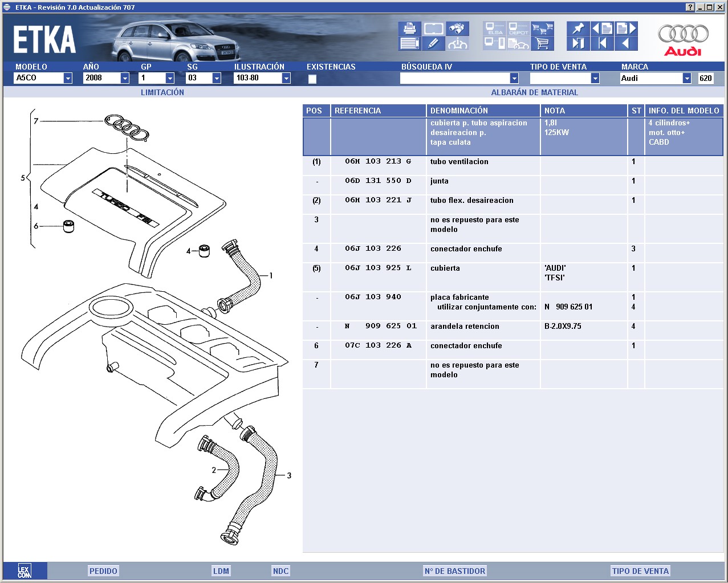Screen dimensions: 728x583
Task: Select part reference 06J 103 925 L
Action: (x=378, y=268)
